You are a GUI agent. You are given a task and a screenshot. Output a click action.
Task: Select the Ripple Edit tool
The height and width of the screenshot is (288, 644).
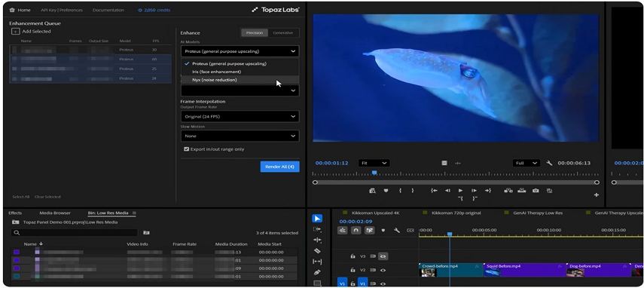tap(317, 240)
